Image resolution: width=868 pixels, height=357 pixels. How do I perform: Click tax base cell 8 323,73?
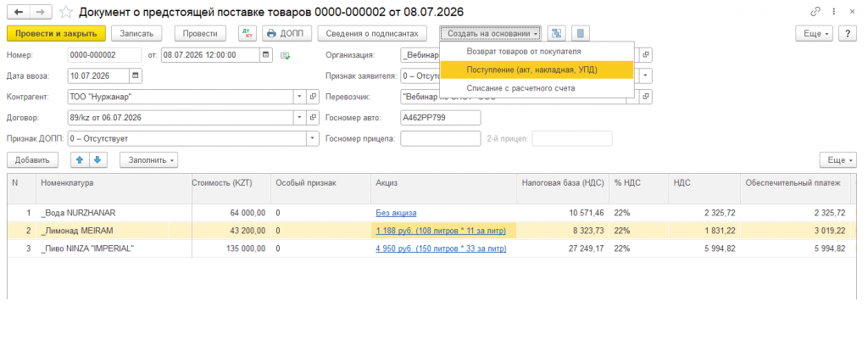(x=563, y=231)
